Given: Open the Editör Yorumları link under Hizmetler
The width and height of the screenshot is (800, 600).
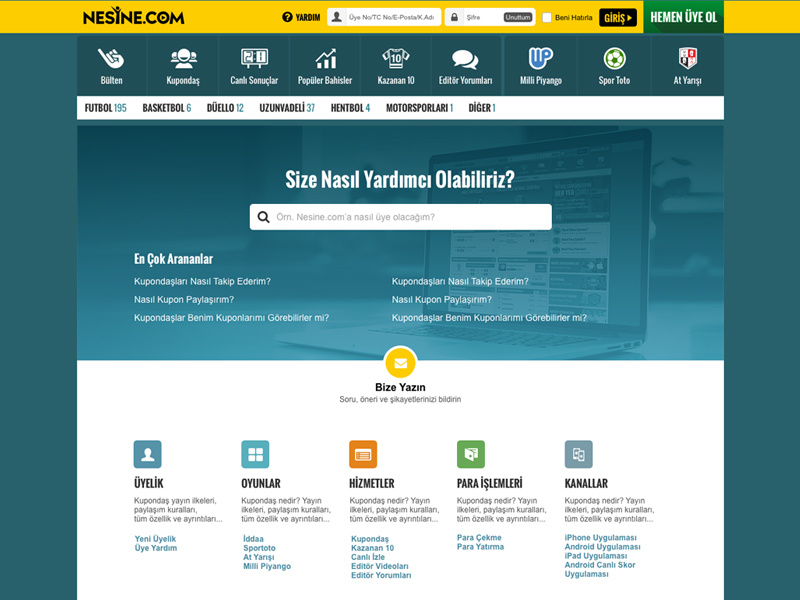Looking at the screenshot, I should click(381, 576).
